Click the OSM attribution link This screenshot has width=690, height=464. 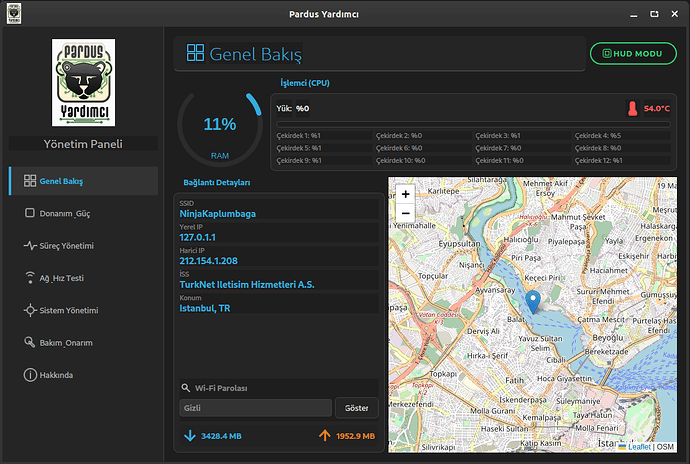click(665, 447)
